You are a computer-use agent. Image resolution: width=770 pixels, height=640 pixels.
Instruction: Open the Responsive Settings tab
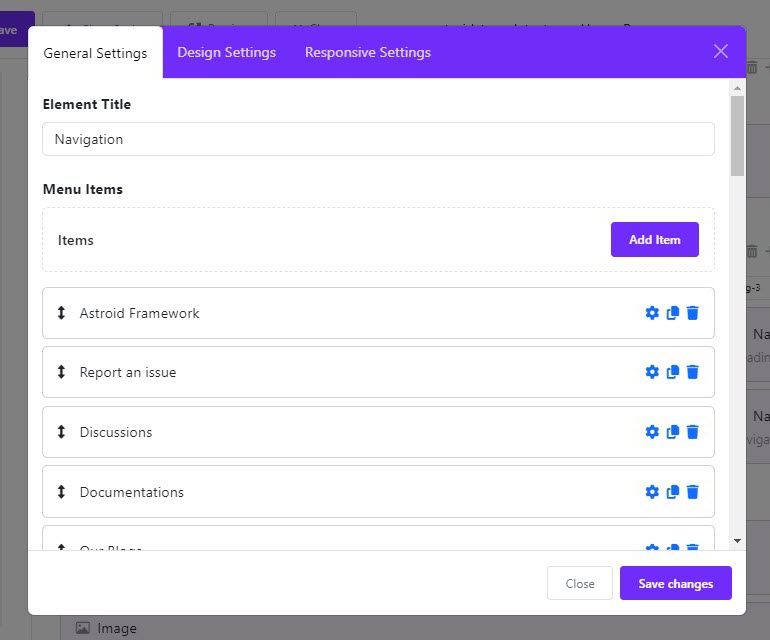click(x=368, y=52)
